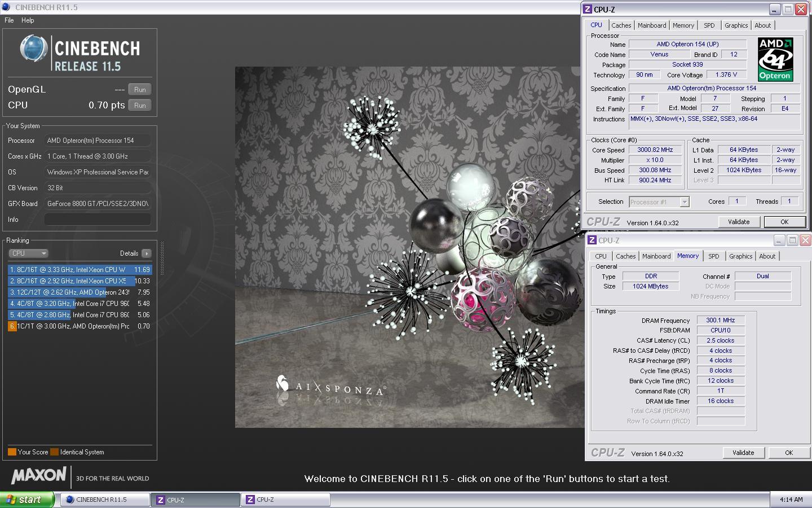Select ranking row 2 Intel Xeon 10.33
Image resolution: width=812 pixels, height=508 pixels.
coord(80,281)
